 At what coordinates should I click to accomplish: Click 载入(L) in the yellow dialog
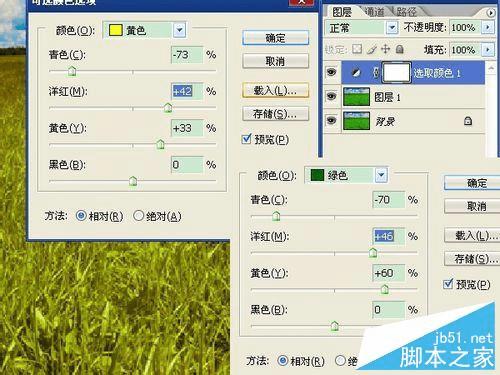coord(275,90)
